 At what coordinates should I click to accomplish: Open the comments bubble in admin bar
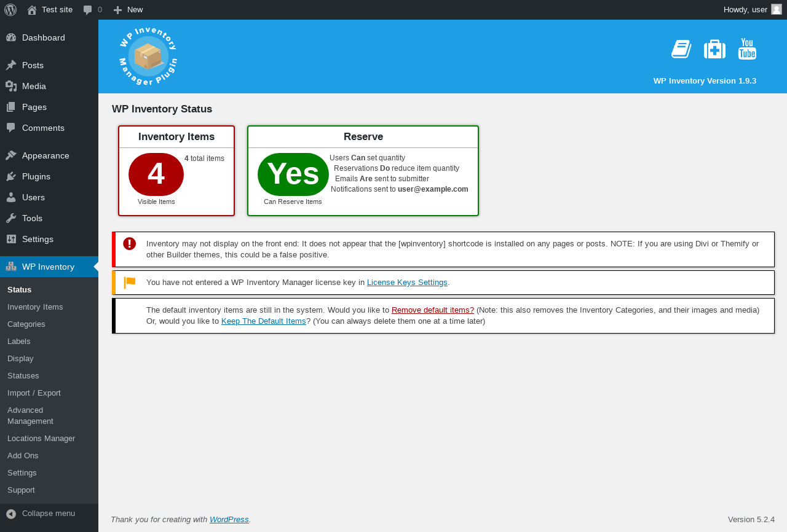[88, 10]
